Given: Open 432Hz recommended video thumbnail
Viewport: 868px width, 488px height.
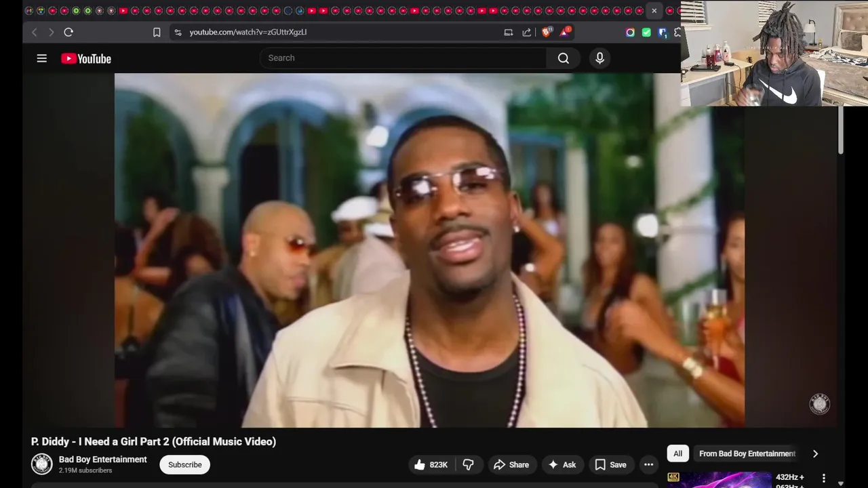Looking at the screenshot, I should point(719,480).
